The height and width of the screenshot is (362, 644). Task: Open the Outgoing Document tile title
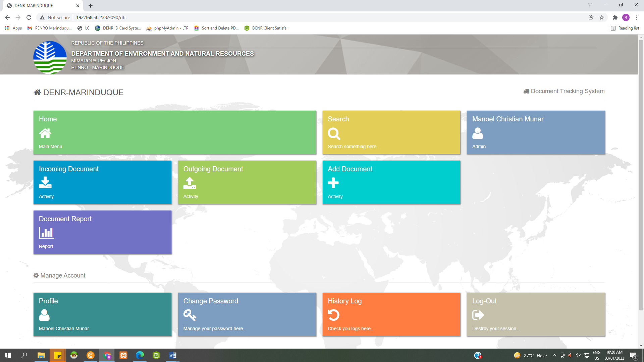pos(213,169)
